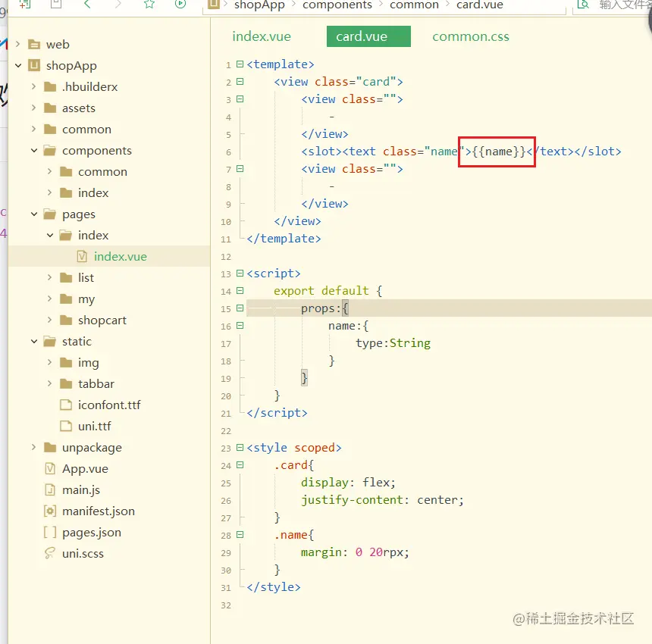This screenshot has height=644, width=652.
Task: Switch to the index.vue editor tab
Action: click(262, 36)
